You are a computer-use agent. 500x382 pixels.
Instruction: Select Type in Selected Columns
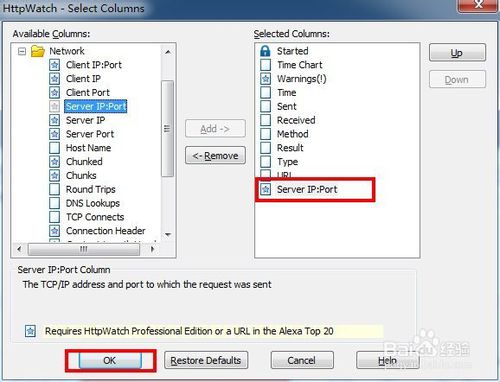pyautogui.click(x=287, y=162)
